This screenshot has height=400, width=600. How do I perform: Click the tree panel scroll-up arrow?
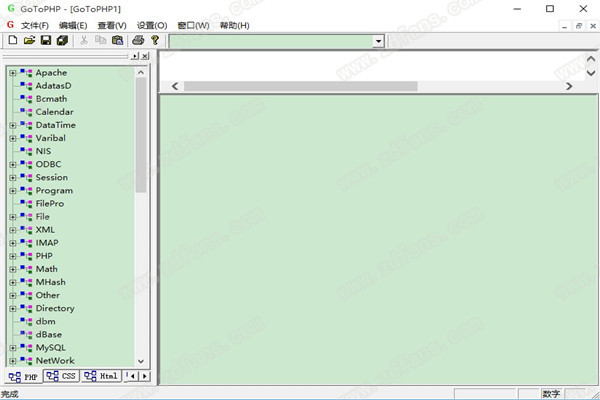pyautogui.click(x=141, y=72)
